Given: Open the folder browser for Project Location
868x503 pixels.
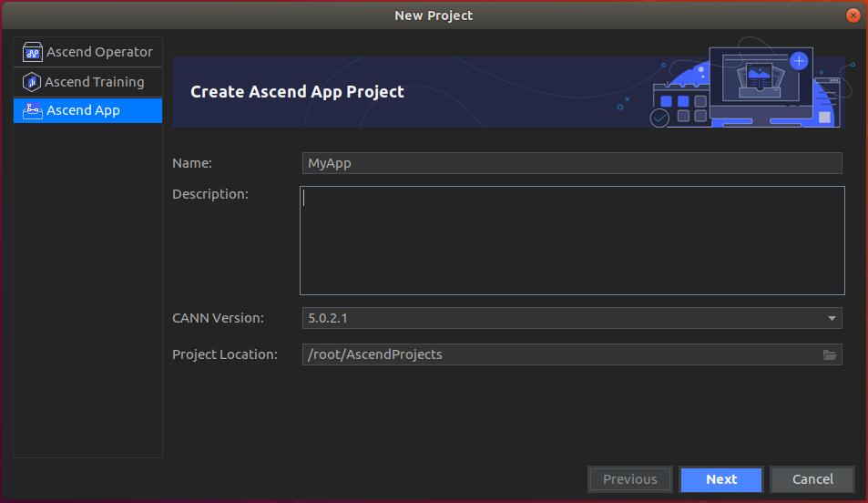Looking at the screenshot, I should (x=830, y=354).
